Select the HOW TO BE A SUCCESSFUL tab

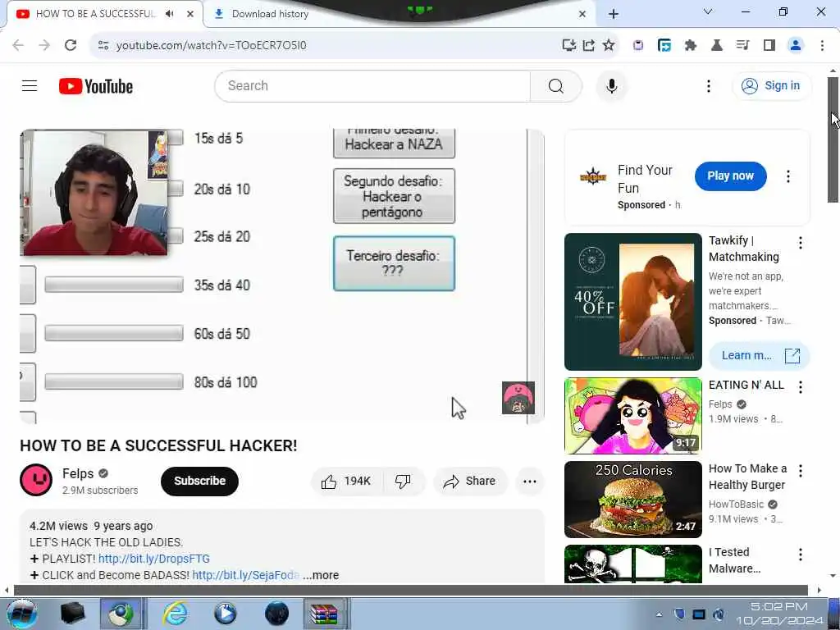coord(95,14)
